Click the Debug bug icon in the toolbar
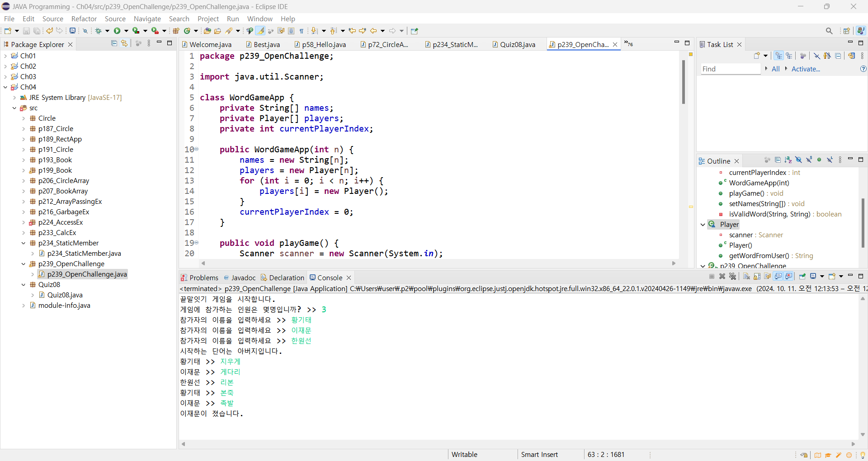The image size is (868, 461). coord(98,31)
